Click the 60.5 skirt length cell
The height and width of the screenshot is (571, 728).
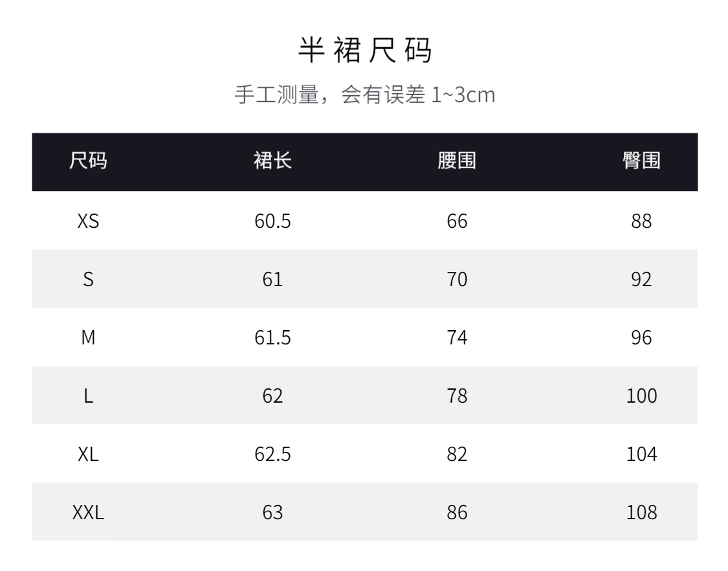(272, 221)
